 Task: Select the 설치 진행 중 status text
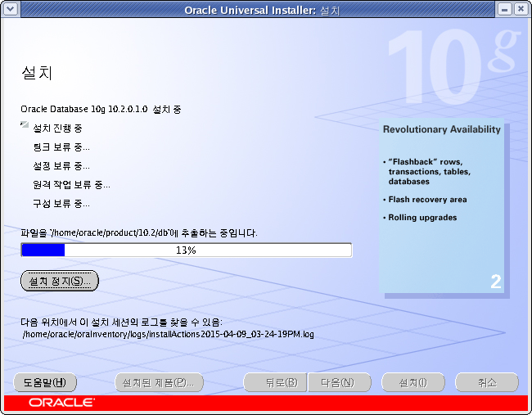pyautogui.click(x=57, y=129)
